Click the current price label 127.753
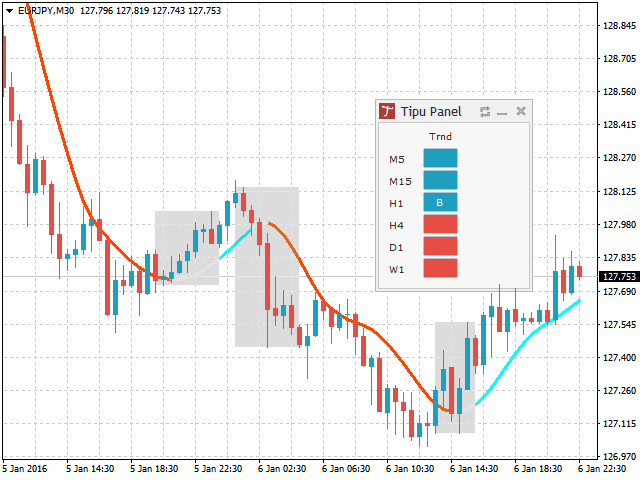The height and width of the screenshot is (480, 640). [x=619, y=276]
